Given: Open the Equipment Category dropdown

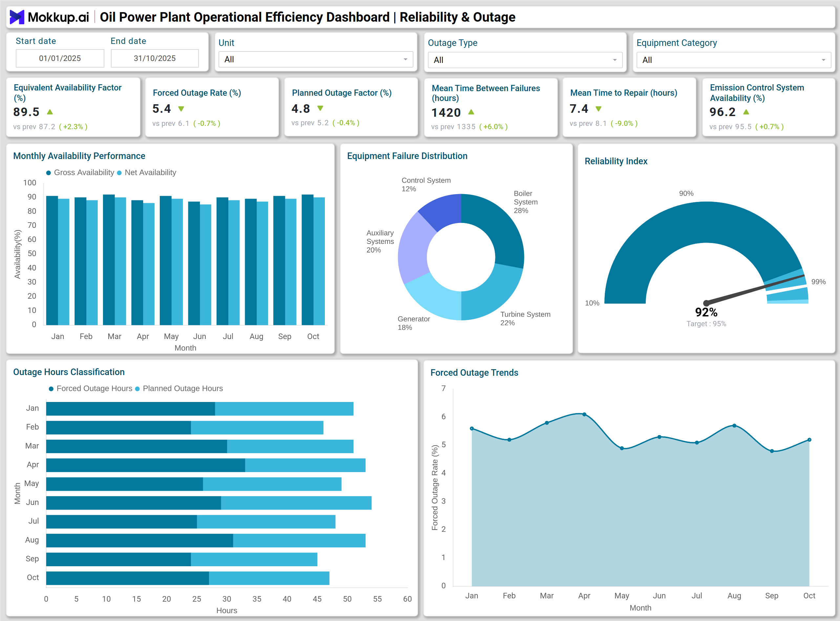Looking at the screenshot, I should 734,60.
